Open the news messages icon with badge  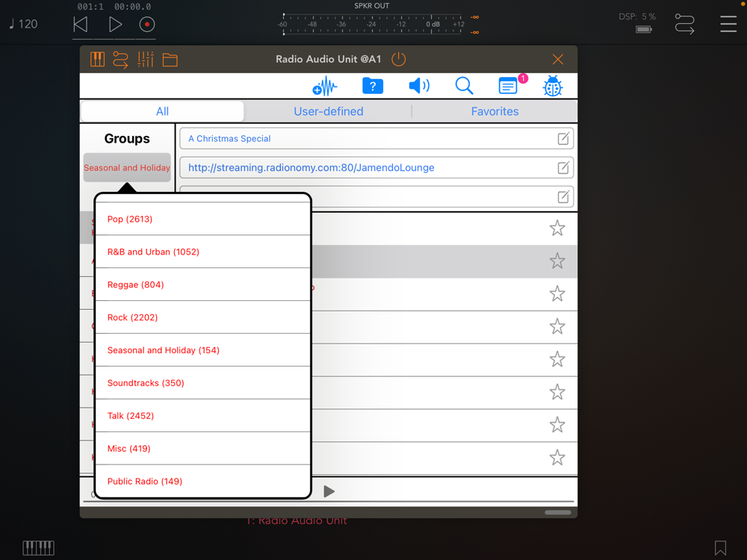pyautogui.click(x=509, y=86)
